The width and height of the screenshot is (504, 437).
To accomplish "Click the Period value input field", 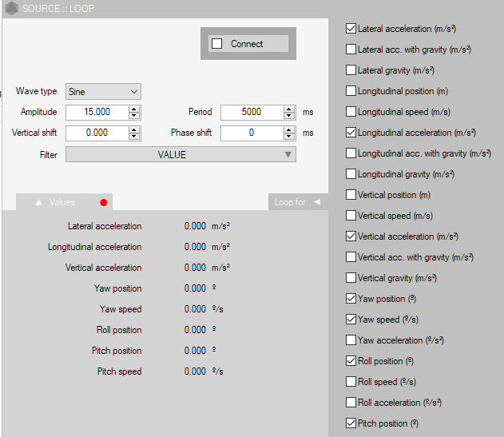I will 251,113.
